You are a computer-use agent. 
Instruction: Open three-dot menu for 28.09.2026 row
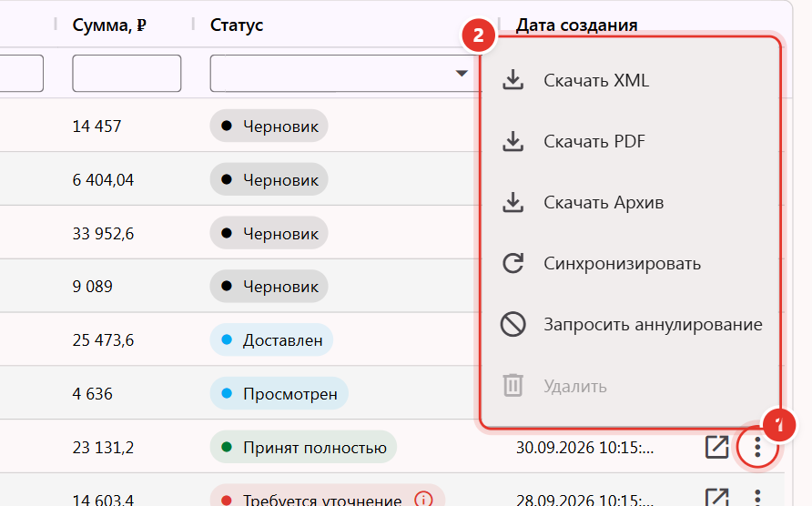[757, 497]
